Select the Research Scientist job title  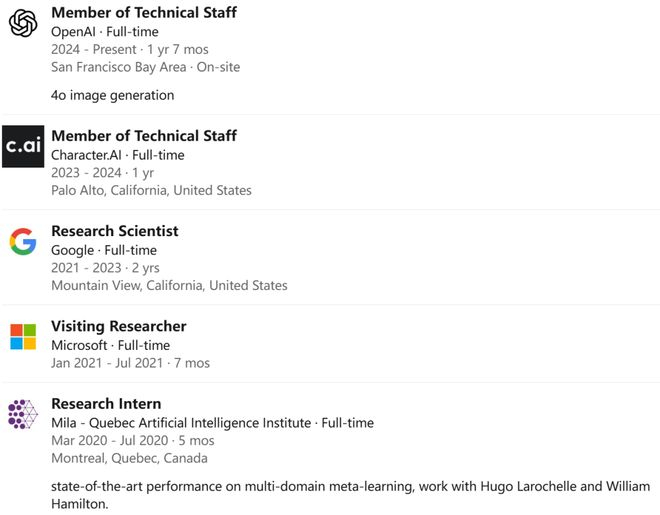(x=115, y=231)
